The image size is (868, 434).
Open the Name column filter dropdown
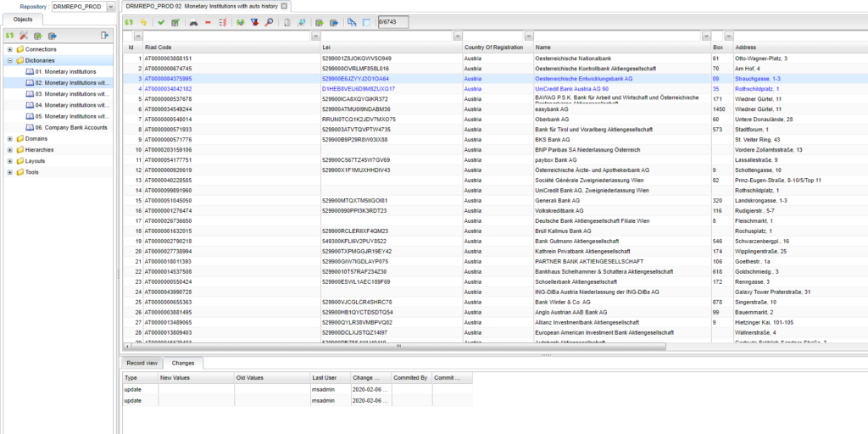click(x=706, y=36)
